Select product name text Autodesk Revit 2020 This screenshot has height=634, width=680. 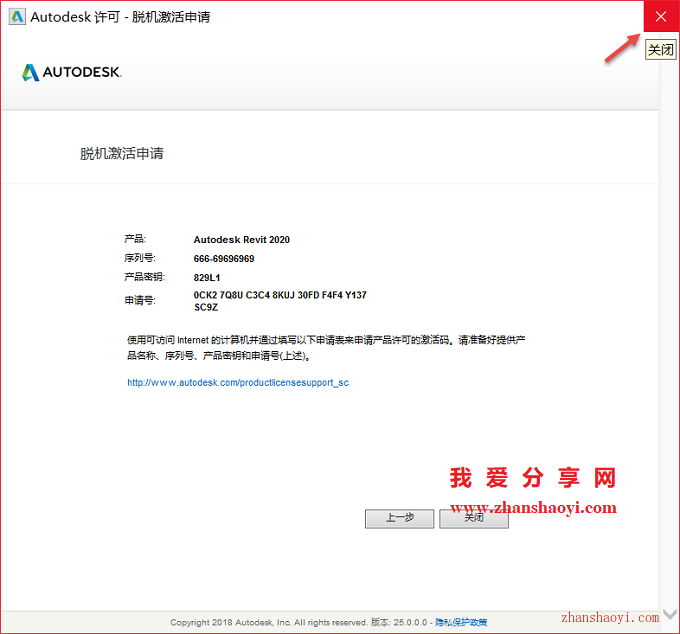click(x=242, y=239)
